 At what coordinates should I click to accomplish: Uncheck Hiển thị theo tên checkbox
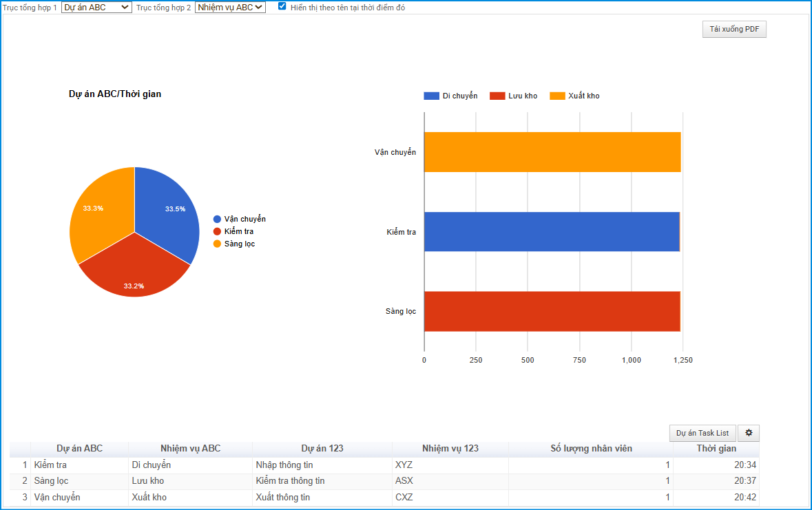pyautogui.click(x=282, y=6)
